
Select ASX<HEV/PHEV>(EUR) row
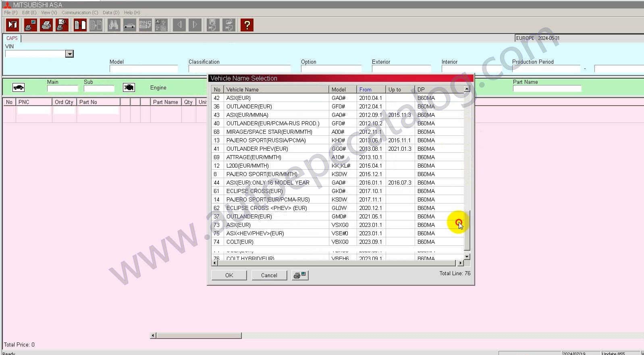(338, 233)
